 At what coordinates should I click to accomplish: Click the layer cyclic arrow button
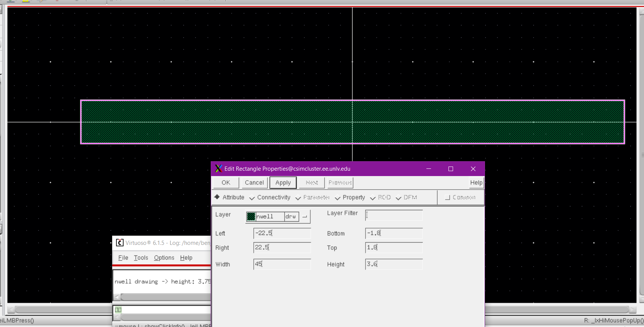305,216
